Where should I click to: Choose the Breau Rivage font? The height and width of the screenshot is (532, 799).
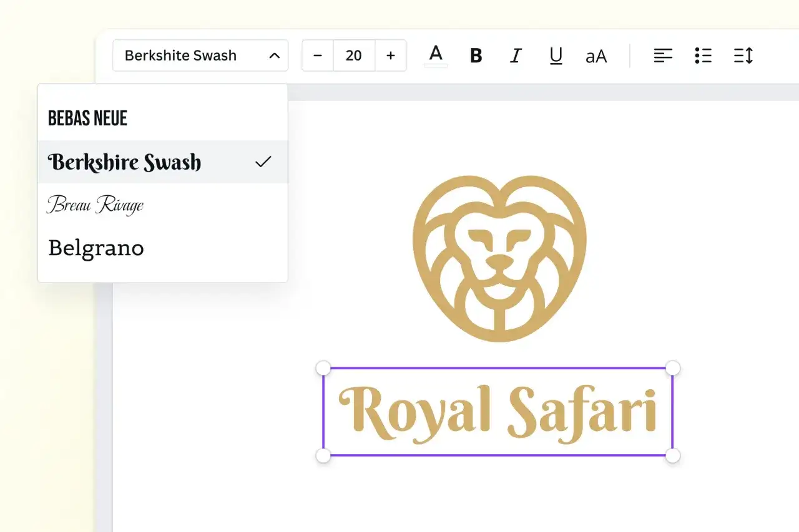point(95,205)
